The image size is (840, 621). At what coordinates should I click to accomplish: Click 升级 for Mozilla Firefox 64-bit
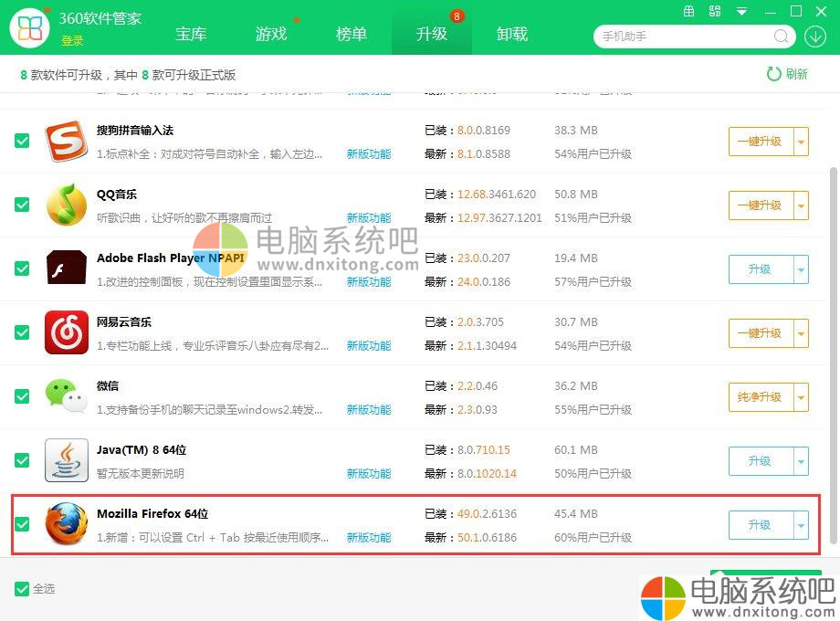click(x=761, y=525)
